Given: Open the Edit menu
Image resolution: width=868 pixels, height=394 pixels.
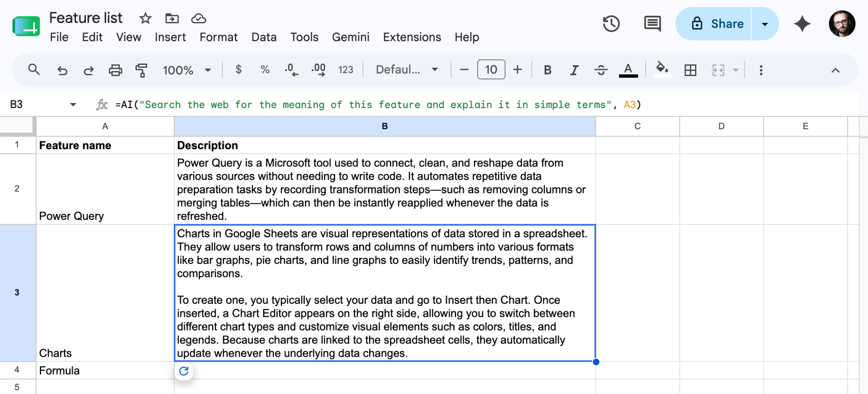Looking at the screenshot, I should (x=92, y=37).
